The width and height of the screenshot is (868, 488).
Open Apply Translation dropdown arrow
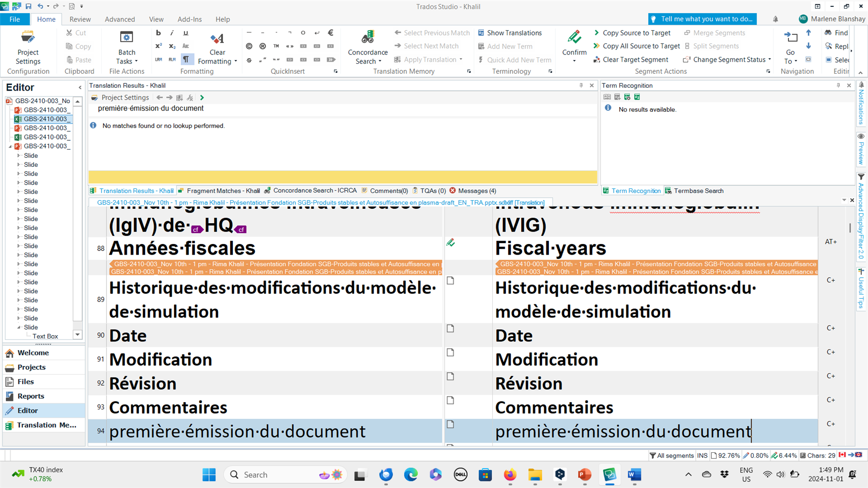[461, 60]
